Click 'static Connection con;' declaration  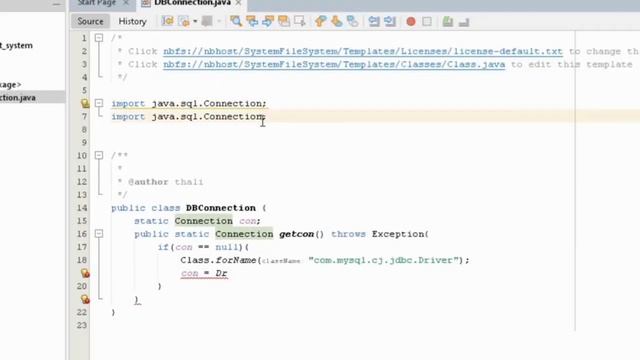point(197,221)
